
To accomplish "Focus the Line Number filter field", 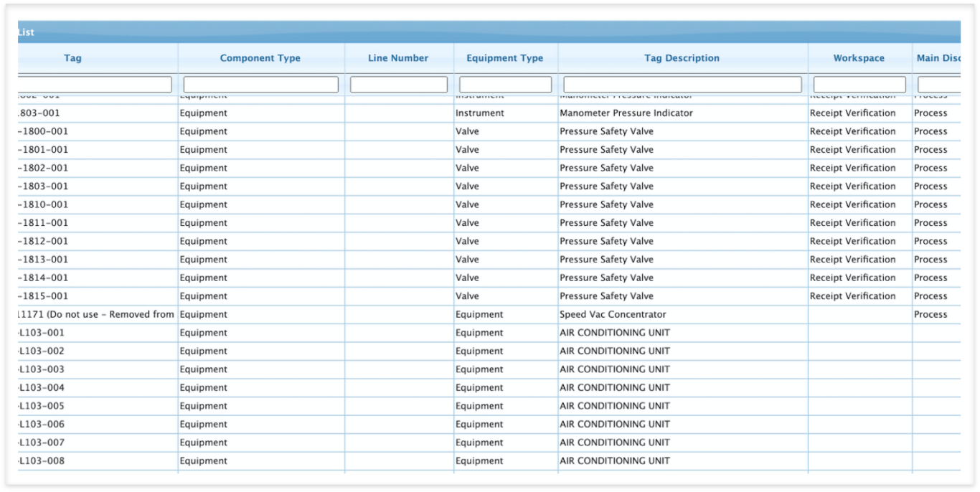I will [399, 85].
